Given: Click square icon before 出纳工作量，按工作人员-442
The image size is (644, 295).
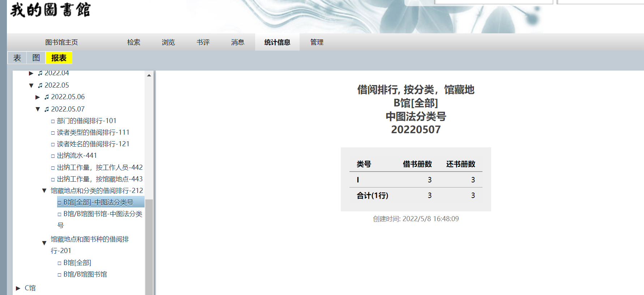Looking at the screenshot, I should click(x=53, y=168).
